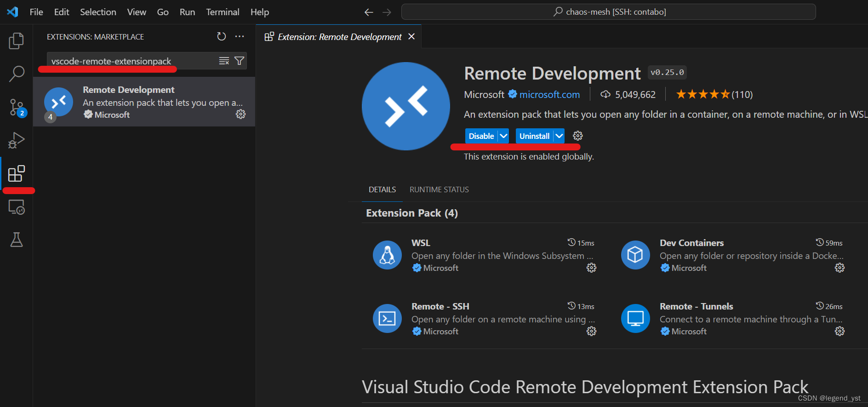The height and width of the screenshot is (407, 868).
Task: Open the View menu
Action: [137, 12]
